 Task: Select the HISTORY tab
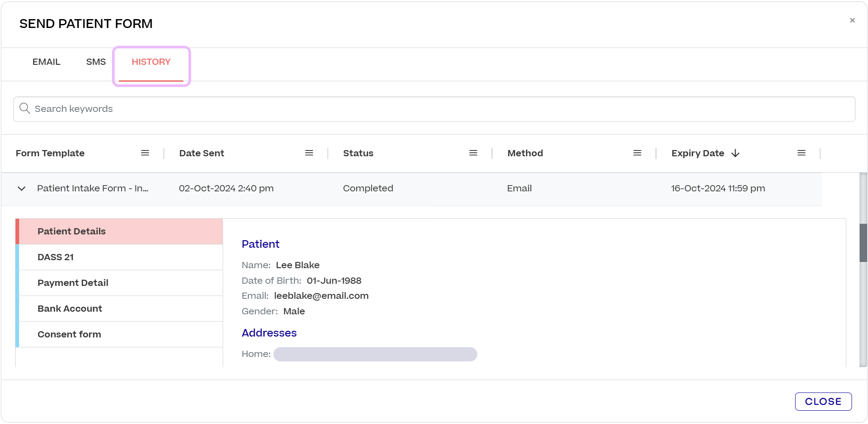pos(151,62)
